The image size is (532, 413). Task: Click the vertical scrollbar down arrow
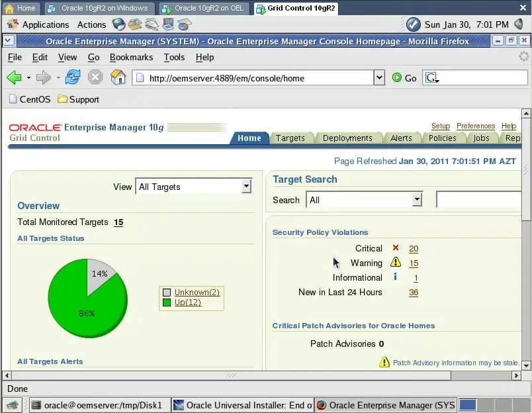(x=526, y=365)
